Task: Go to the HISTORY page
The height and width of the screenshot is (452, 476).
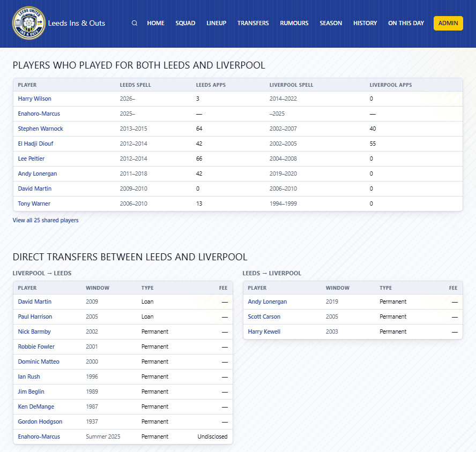Action: click(365, 23)
